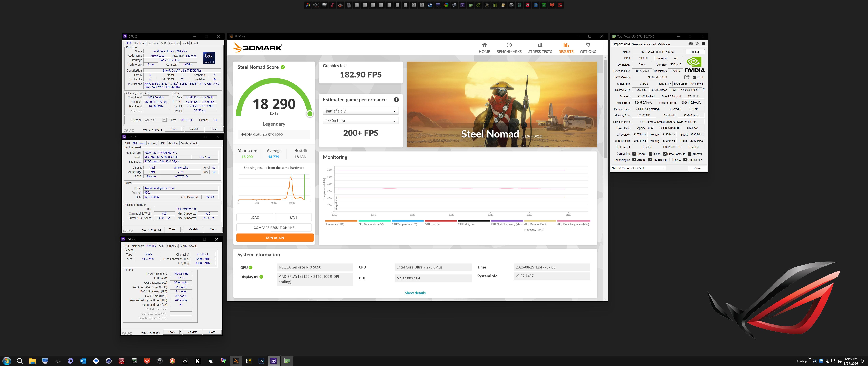
Task: Open the Battlefield V game dropdown
Action: point(361,111)
